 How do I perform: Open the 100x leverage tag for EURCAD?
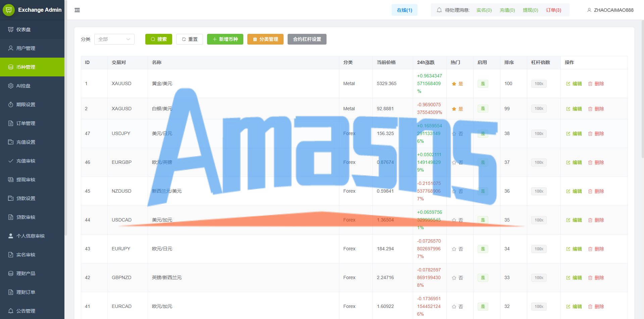point(539,307)
